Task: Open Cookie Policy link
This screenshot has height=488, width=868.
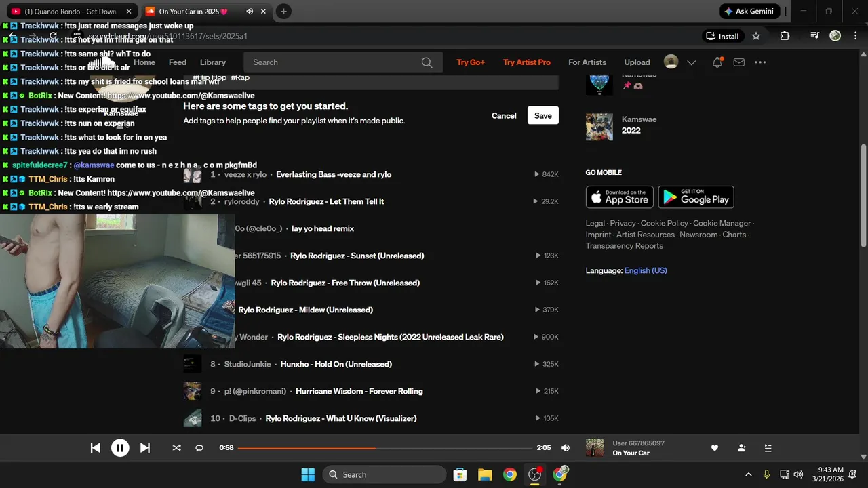Action: (x=665, y=223)
